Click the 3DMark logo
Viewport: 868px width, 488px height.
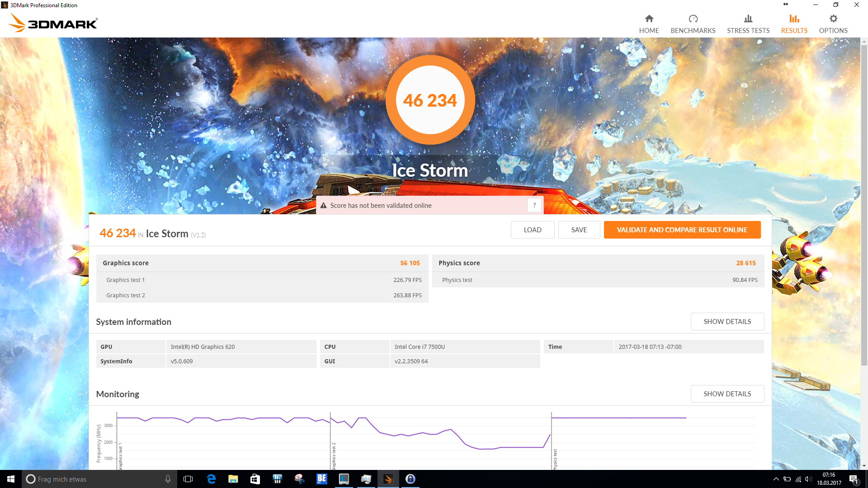53,23
